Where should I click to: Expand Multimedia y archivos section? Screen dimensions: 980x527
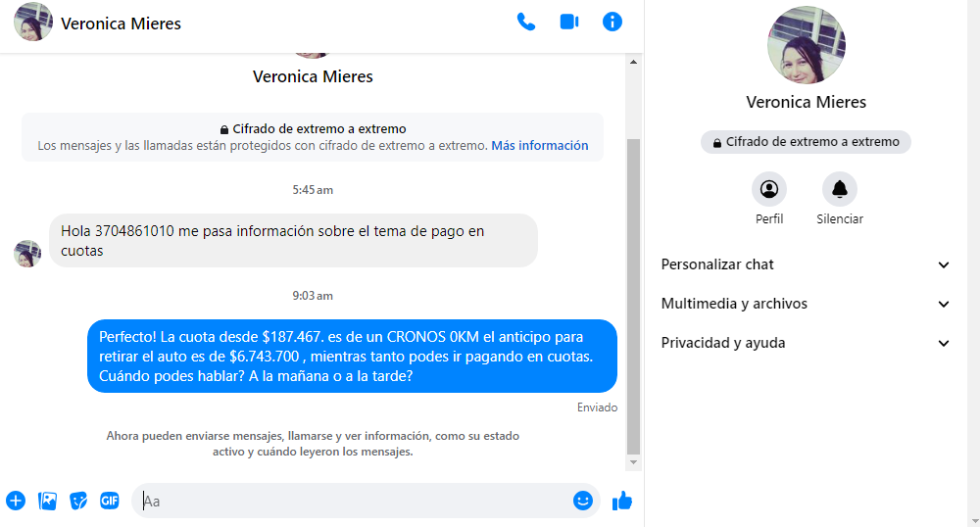[805, 304]
